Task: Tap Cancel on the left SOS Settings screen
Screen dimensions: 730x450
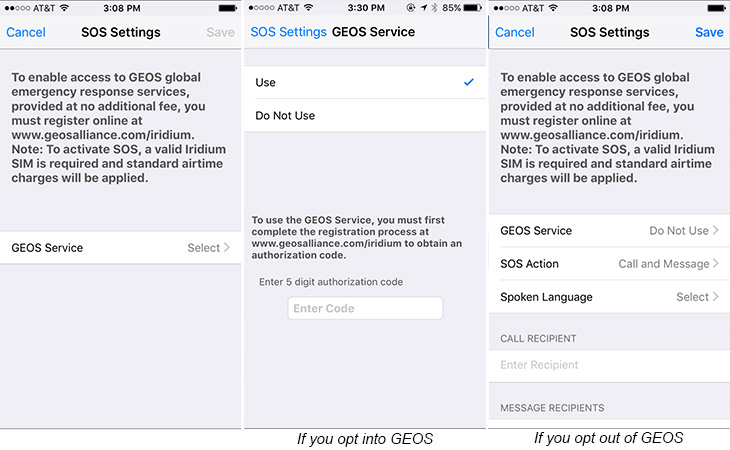Action: tap(26, 32)
